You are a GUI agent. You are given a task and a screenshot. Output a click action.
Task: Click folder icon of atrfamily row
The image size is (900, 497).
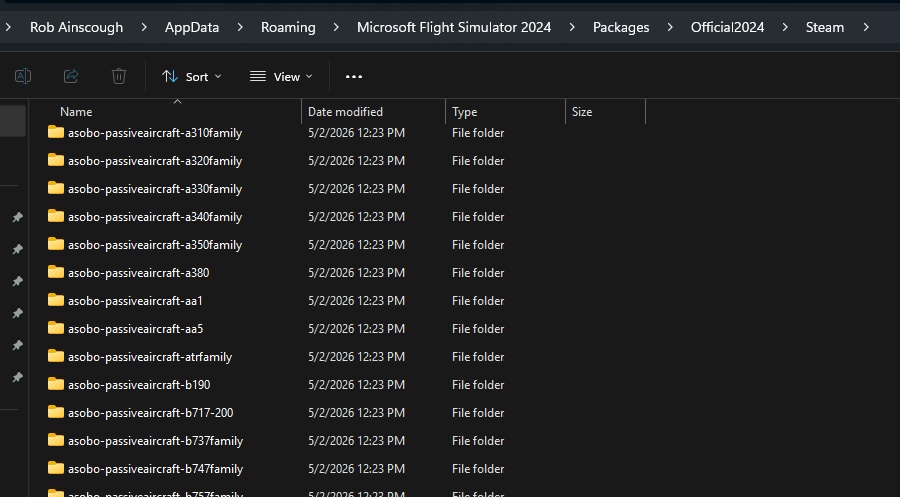tap(56, 356)
